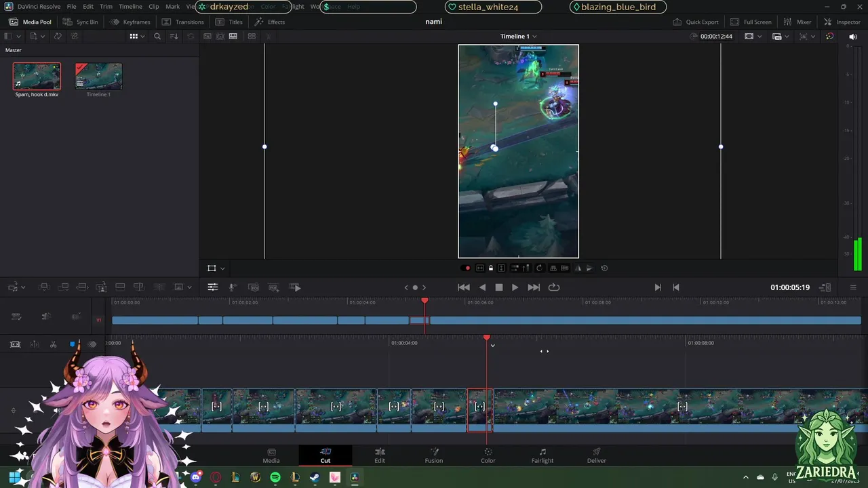Select source tape viewer mode
Screen dimensions: 868x488
click(x=220, y=36)
